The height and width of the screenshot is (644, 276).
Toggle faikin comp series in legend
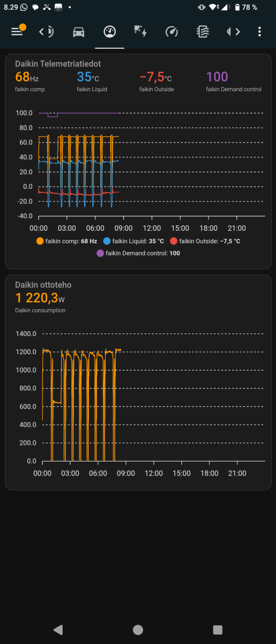coord(66,241)
